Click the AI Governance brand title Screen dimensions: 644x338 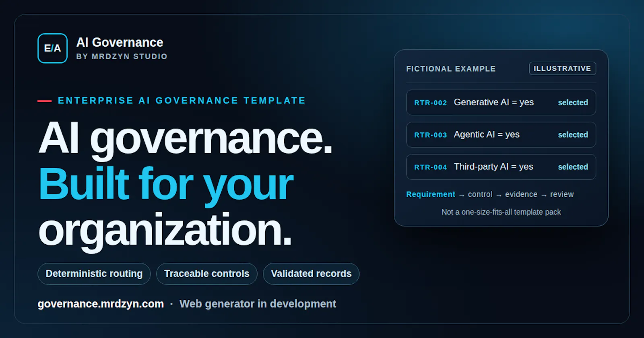pyautogui.click(x=120, y=42)
